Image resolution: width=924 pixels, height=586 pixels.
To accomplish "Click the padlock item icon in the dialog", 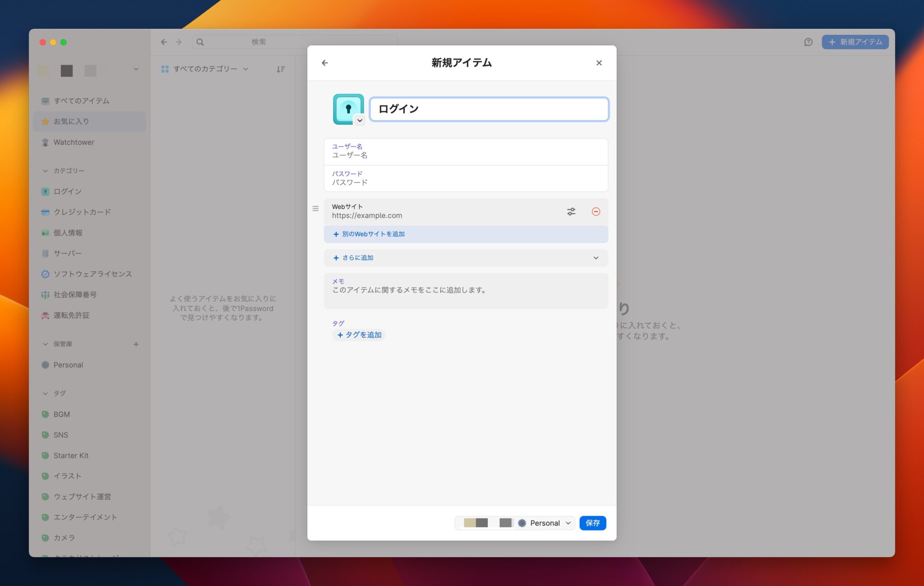I will pyautogui.click(x=348, y=108).
